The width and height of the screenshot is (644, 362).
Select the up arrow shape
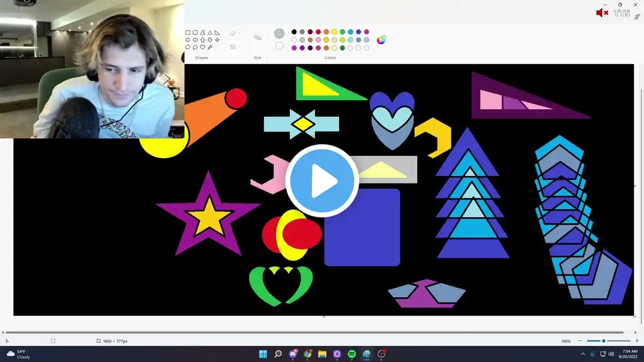[203, 40]
